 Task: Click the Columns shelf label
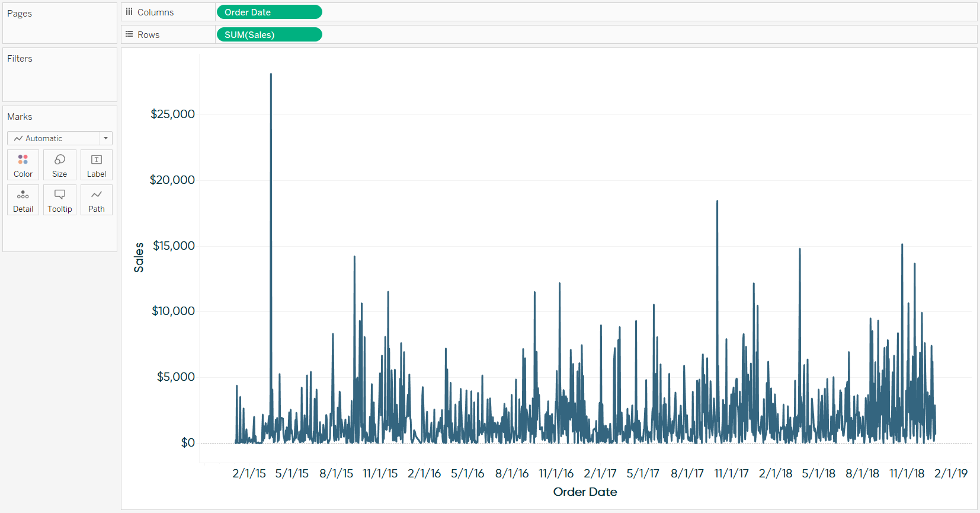click(155, 12)
